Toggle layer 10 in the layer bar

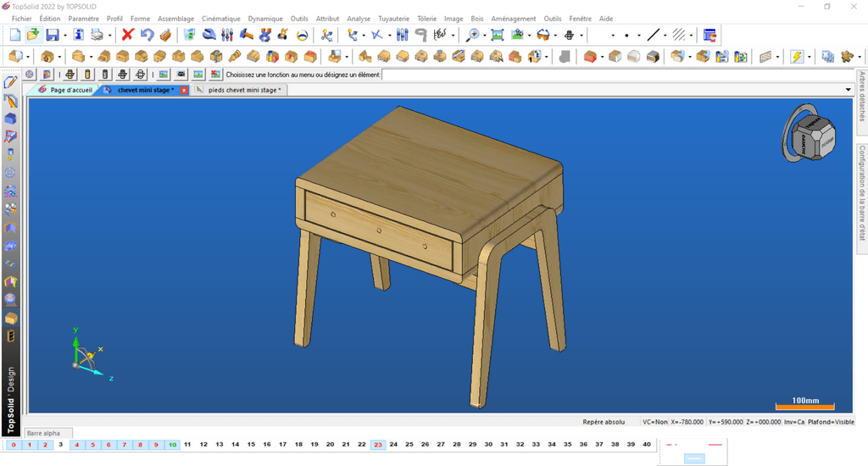pyautogui.click(x=172, y=445)
